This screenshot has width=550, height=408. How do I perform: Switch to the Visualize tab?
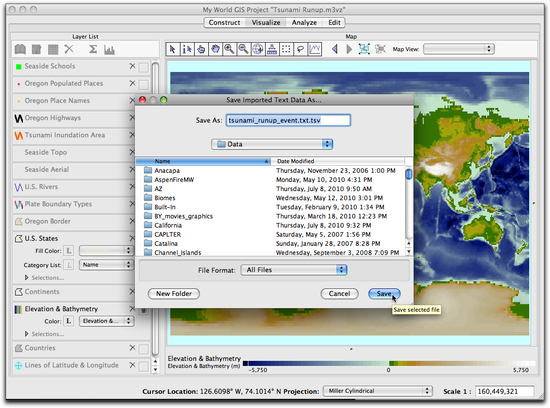coord(266,22)
